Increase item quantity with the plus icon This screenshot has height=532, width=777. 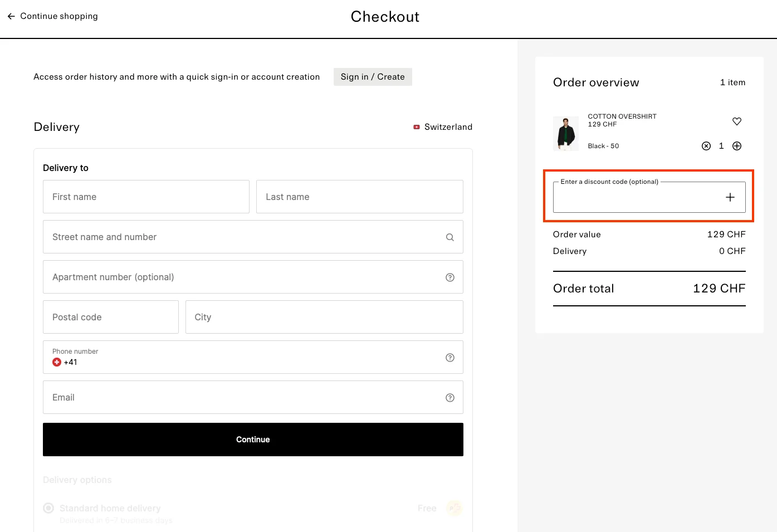coord(736,145)
